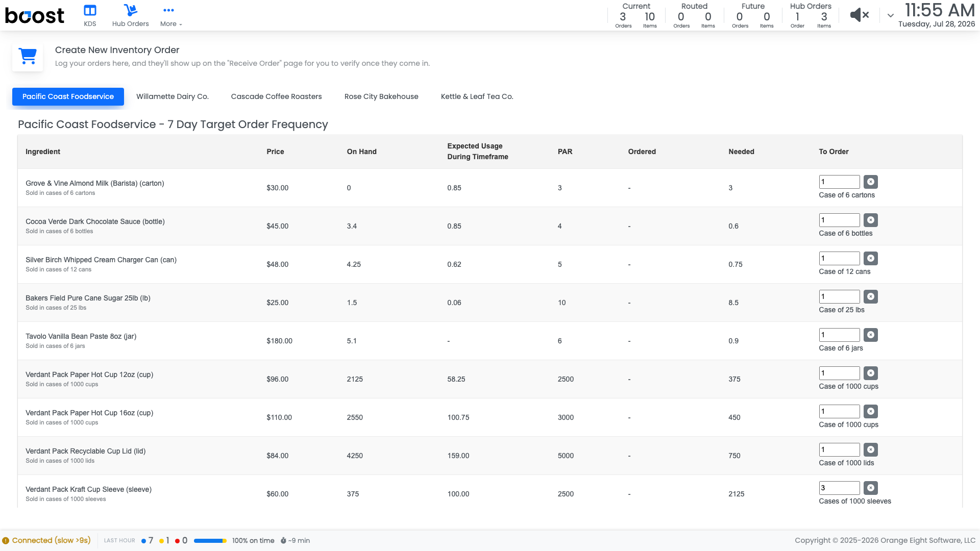Click the orange connection warning icon
The height and width of the screenshot is (551, 980).
coord(6,541)
